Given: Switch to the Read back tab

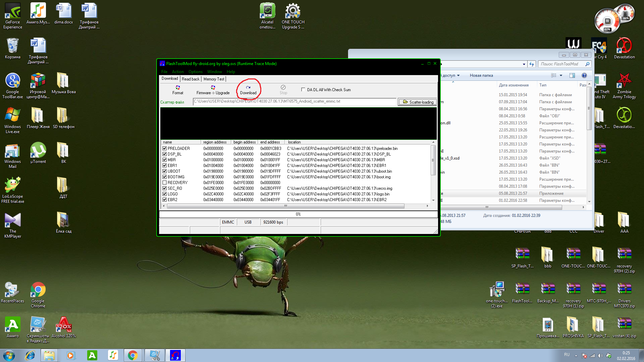Looking at the screenshot, I should [x=191, y=79].
